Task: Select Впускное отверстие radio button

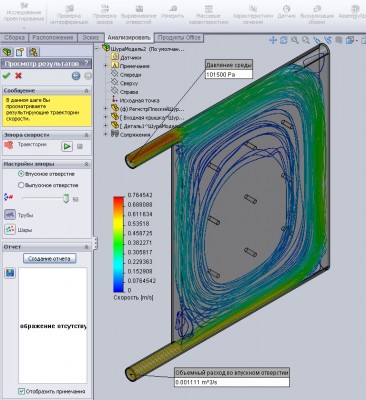Action: click(21, 174)
